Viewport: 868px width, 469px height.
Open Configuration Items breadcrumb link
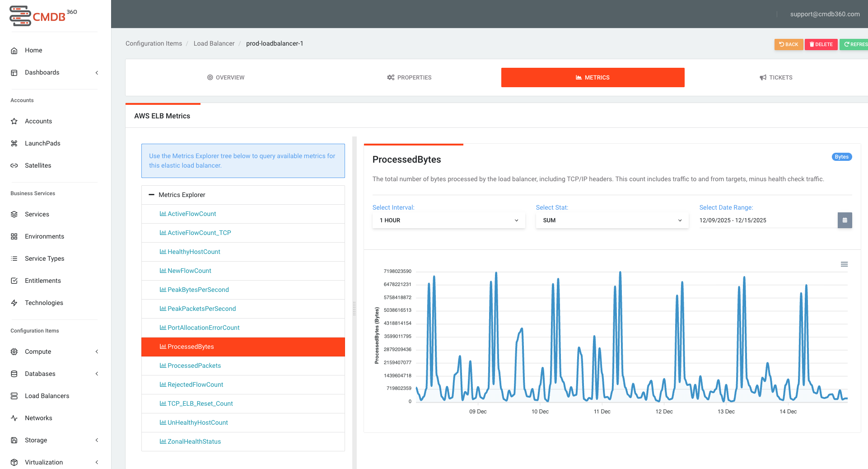pos(154,43)
